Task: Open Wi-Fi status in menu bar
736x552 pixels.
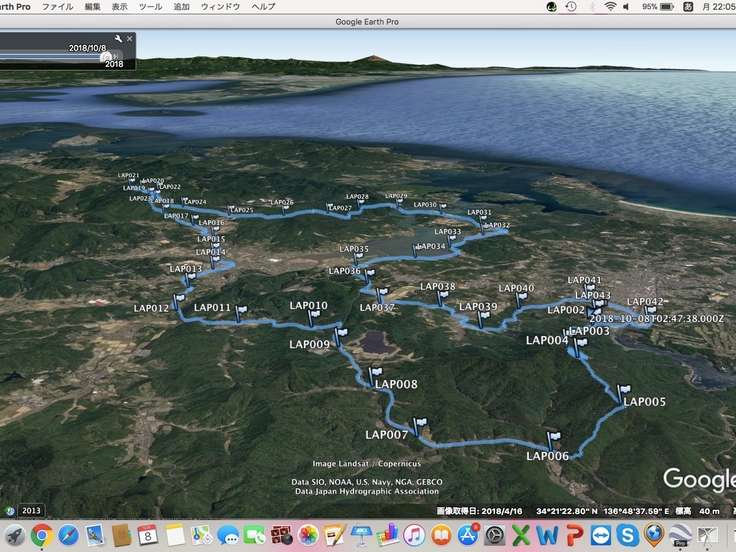Action: tap(610, 6)
